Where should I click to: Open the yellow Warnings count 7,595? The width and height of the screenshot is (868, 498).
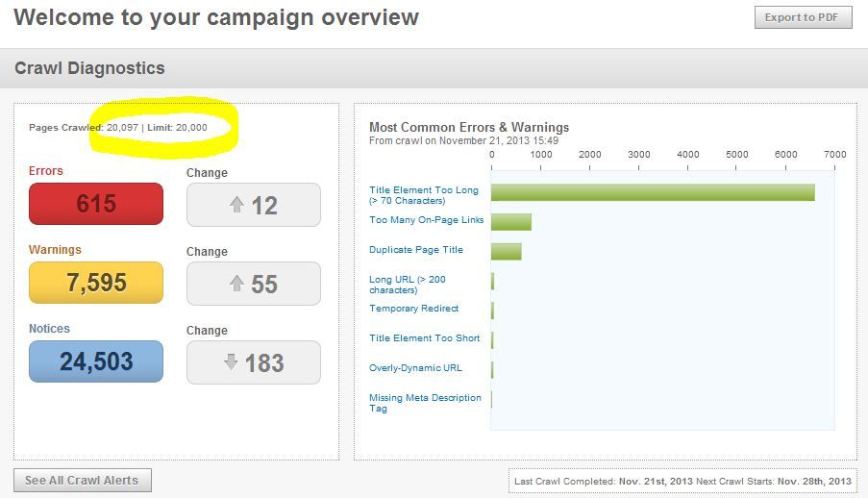point(96,283)
